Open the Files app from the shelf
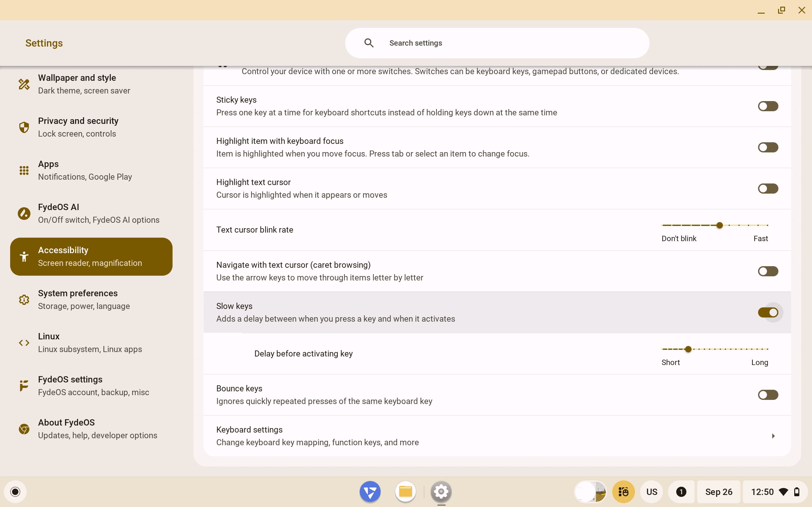812x507 pixels. [405, 491]
